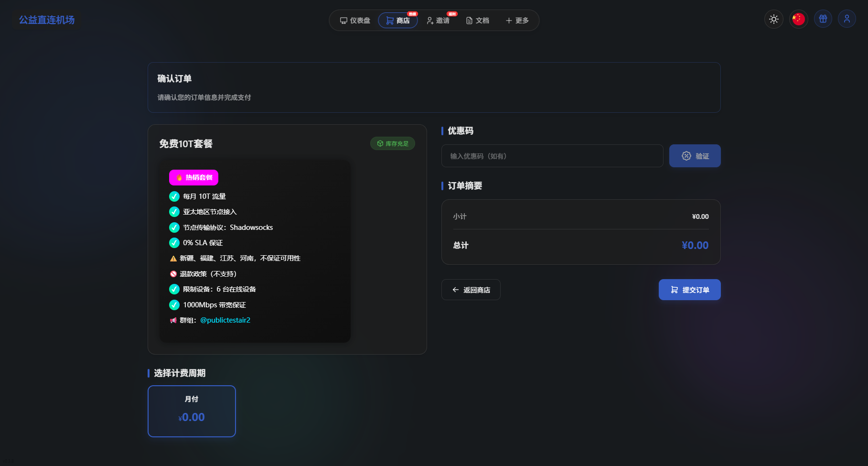Select the shopping cart icon in 商店

388,20
